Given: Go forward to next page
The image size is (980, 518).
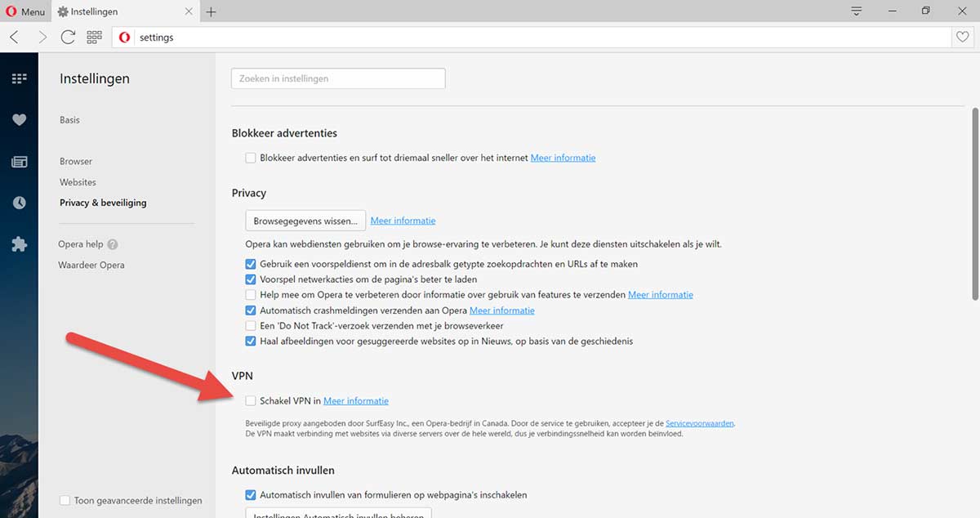Looking at the screenshot, I should click(x=42, y=37).
